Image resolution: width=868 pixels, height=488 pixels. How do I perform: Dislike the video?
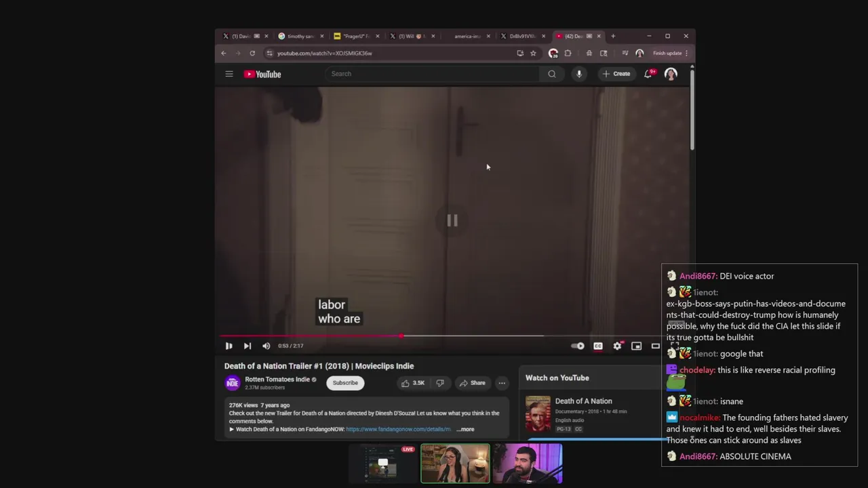[440, 383]
